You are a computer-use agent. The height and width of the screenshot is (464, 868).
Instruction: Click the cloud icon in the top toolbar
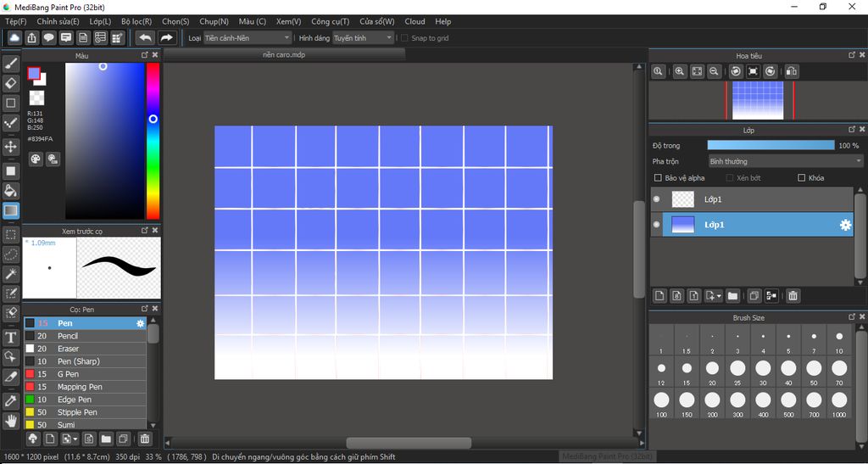click(x=15, y=37)
